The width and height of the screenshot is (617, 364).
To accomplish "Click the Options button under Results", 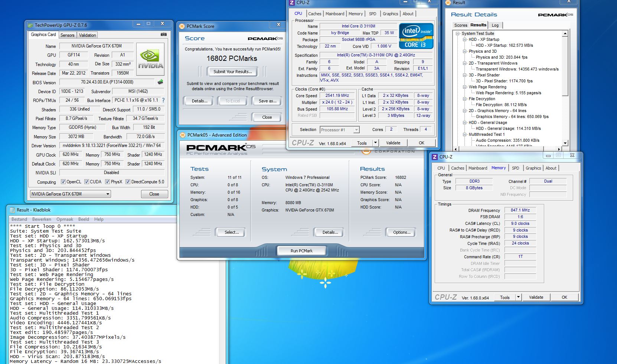I will 402,232.
